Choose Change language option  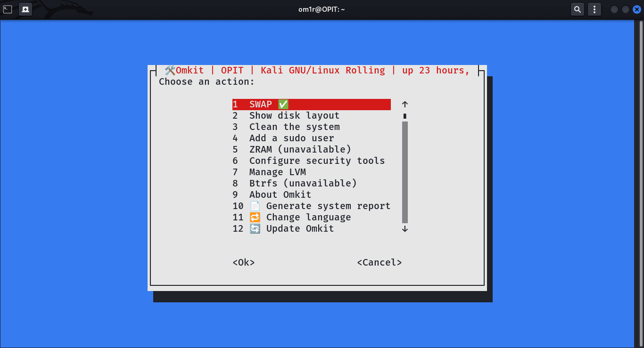point(312,217)
